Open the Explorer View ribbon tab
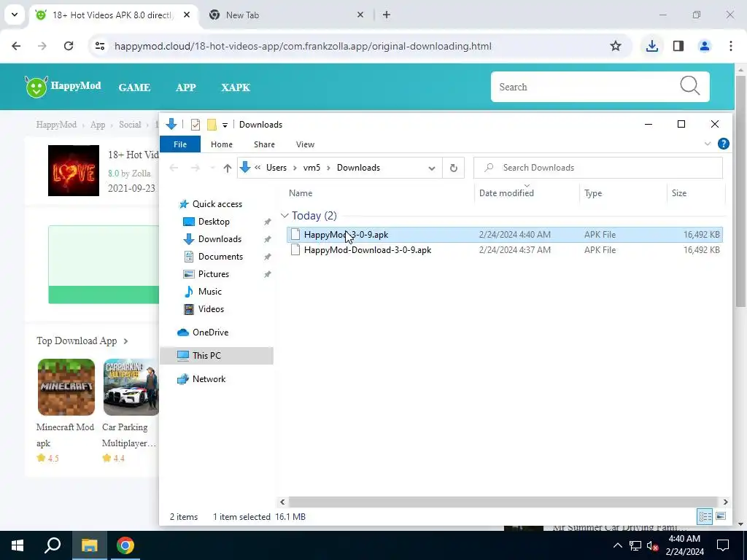 (x=305, y=144)
